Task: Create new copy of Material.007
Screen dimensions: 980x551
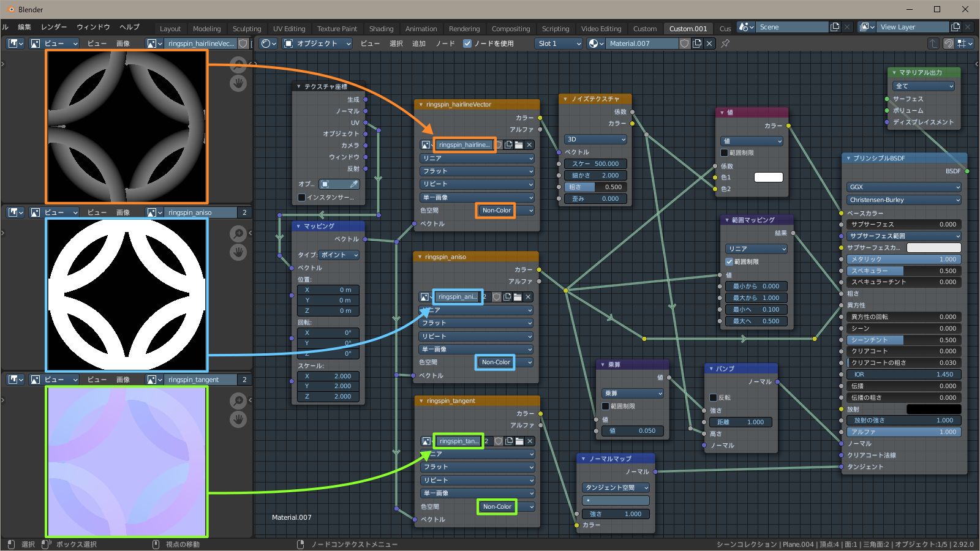Action: tap(697, 43)
